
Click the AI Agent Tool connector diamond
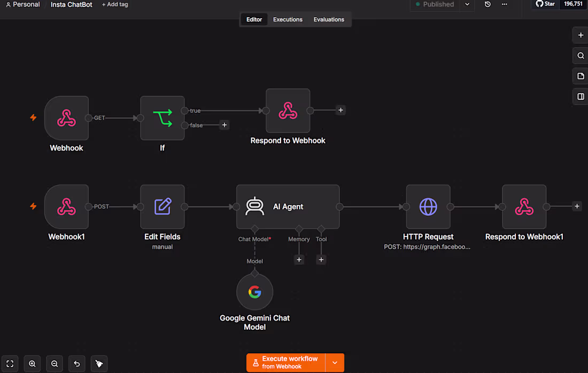[321, 229]
